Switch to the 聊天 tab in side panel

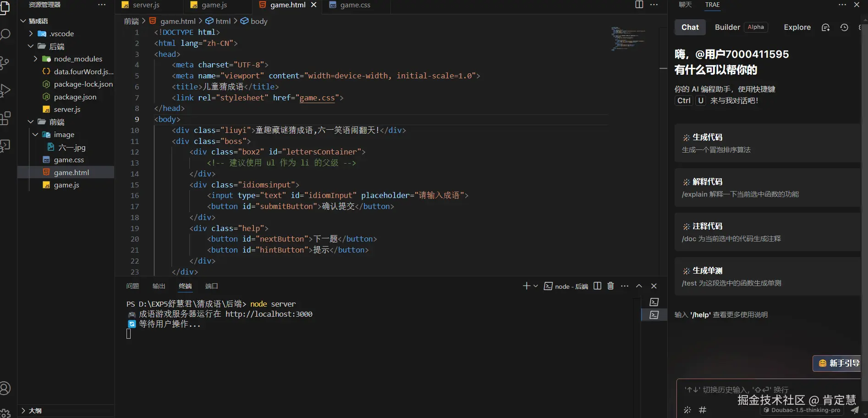[685, 5]
